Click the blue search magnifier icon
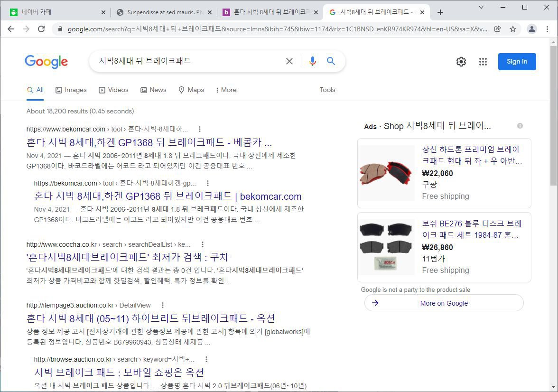Image resolution: width=558 pixels, height=392 pixels. point(331,61)
